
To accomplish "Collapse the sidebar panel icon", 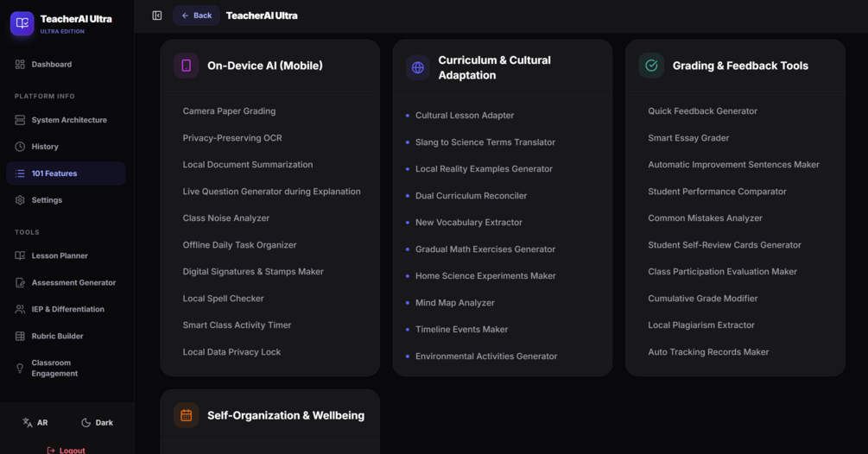I will 157,16.
